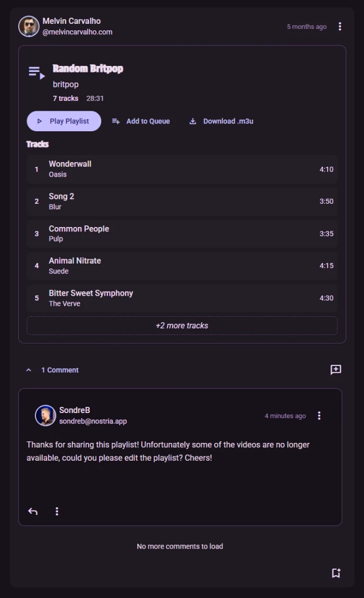The height and width of the screenshot is (598, 364).
Task: Click the playlist icon beside Random Britpop
Action: tap(37, 73)
